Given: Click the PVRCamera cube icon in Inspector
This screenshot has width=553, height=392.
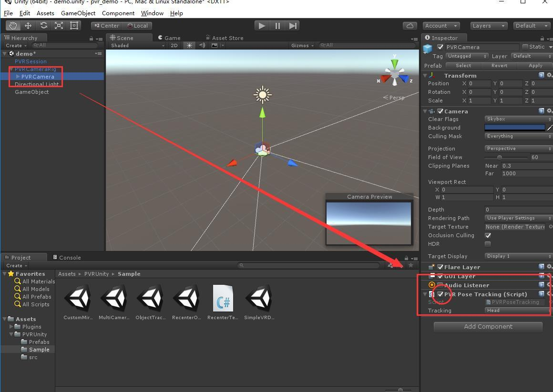Looking at the screenshot, I should click(x=428, y=49).
